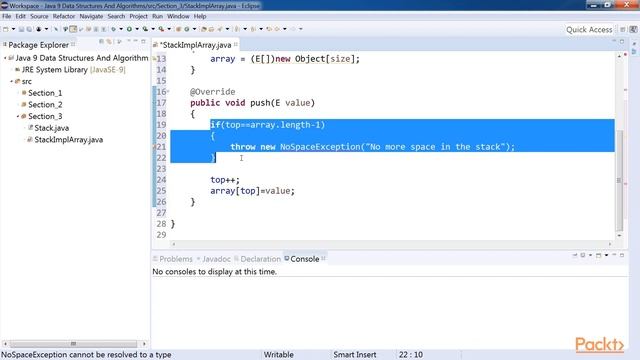Image resolution: width=640 pixels, height=360 pixels.
Task: Collapse the push method fold at line 16
Action: pos(168,91)
